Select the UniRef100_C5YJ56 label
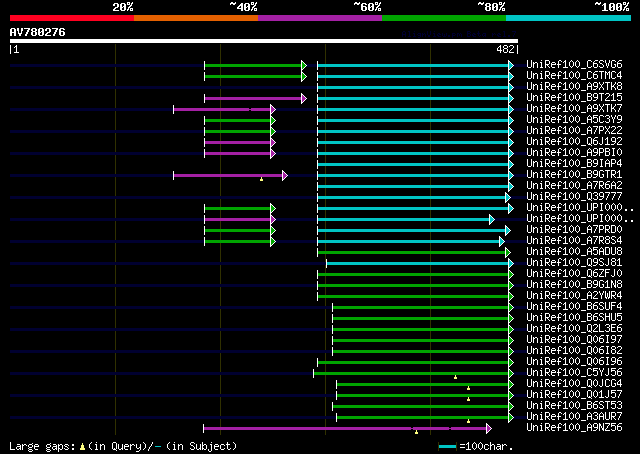 (574, 373)
